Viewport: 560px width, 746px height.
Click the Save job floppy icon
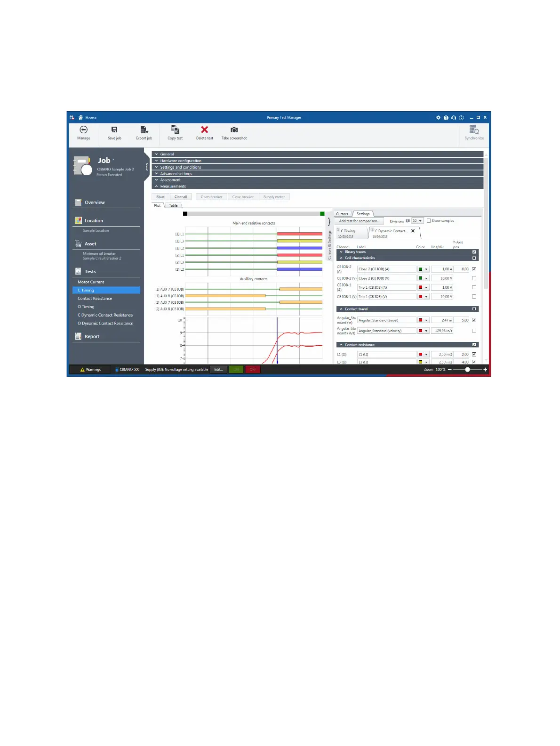(114, 130)
